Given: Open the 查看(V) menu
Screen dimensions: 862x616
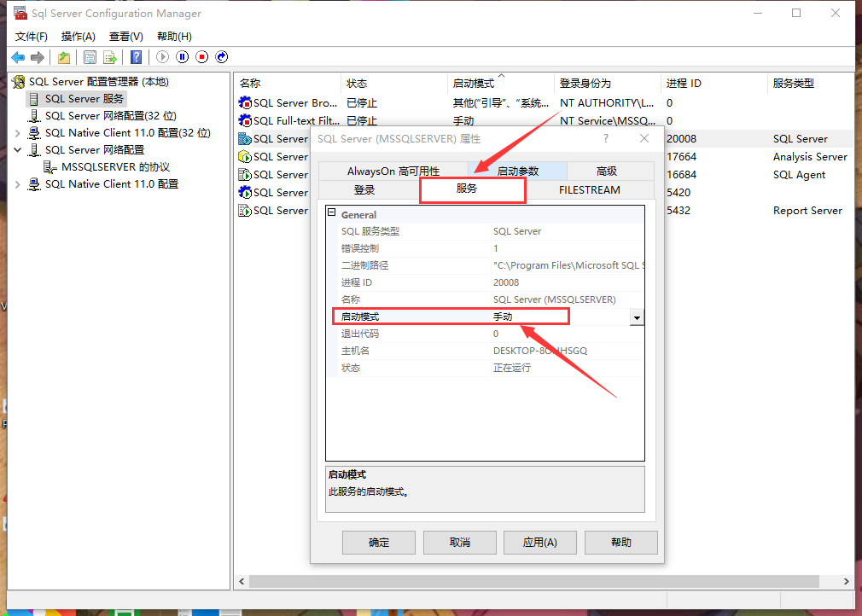Looking at the screenshot, I should [x=126, y=37].
